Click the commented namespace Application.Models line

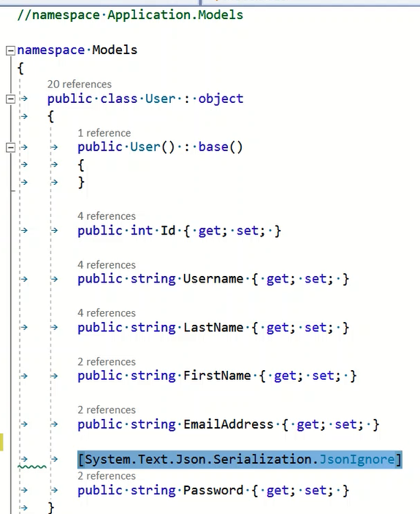pos(130,15)
